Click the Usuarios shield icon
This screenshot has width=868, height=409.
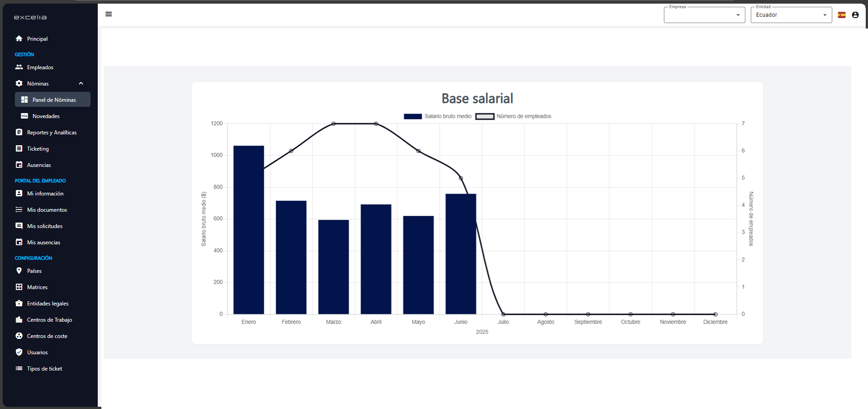coord(19,352)
